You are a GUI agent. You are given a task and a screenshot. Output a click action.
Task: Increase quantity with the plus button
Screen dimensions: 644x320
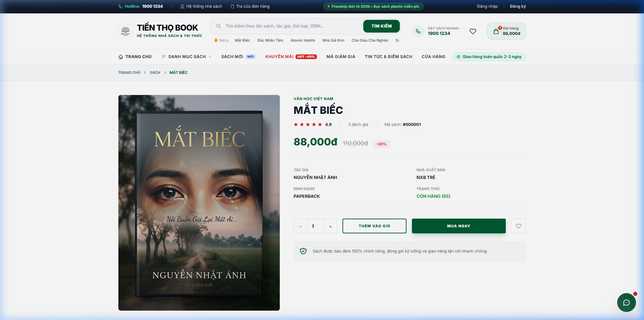tap(330, 226)
